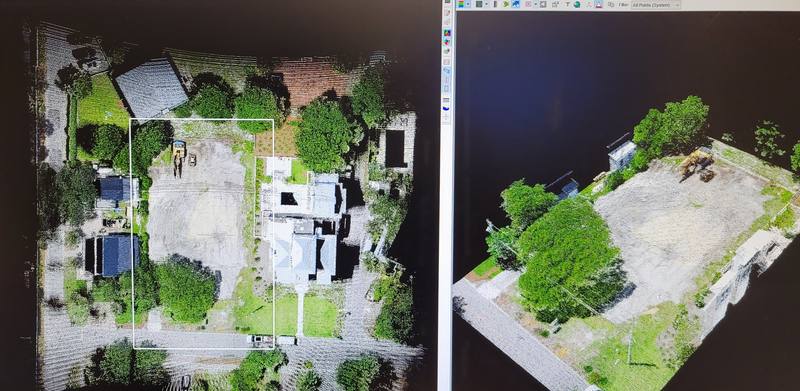800x391 pixels.
Task: Click the striped panel icon in vertical toolbar
Action: [x=446, y=99]
